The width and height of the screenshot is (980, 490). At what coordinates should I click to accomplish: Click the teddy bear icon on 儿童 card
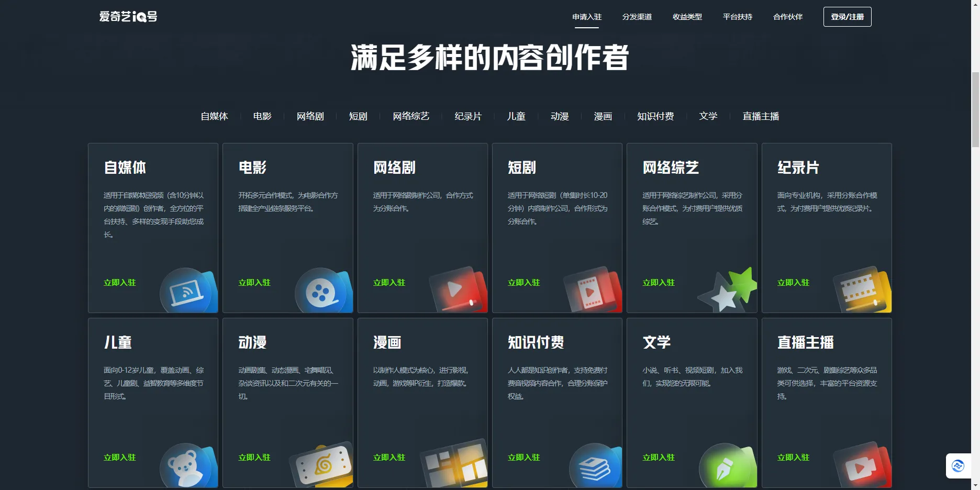tap(188, 465)
